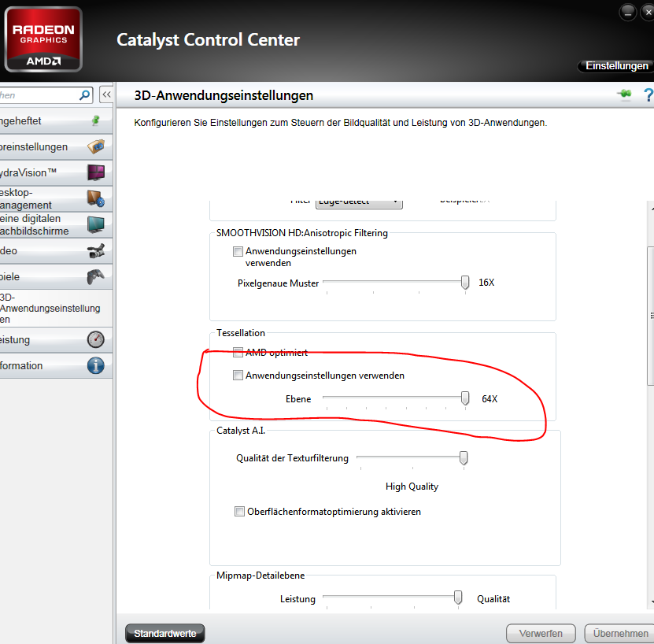Viewport: 654px width, 644px height.
Task: Click pushpin icon on the pinned menu row
Action: [96, 120]
